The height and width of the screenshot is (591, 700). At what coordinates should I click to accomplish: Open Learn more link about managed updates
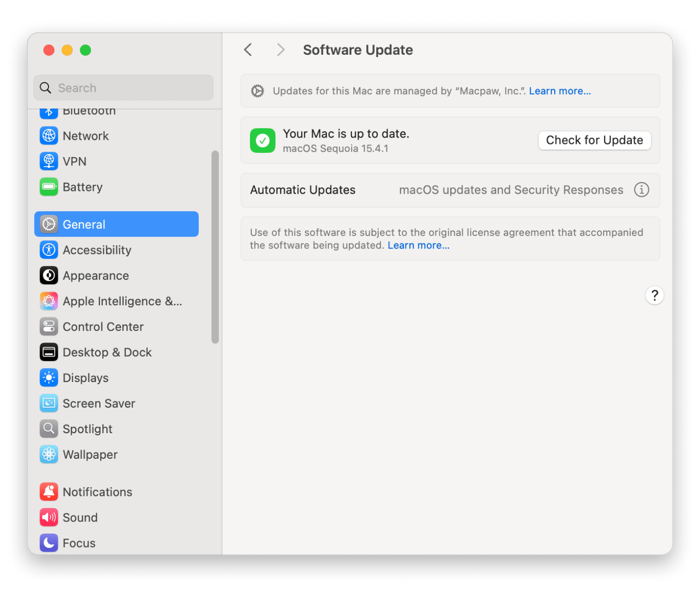pos(560,91)
